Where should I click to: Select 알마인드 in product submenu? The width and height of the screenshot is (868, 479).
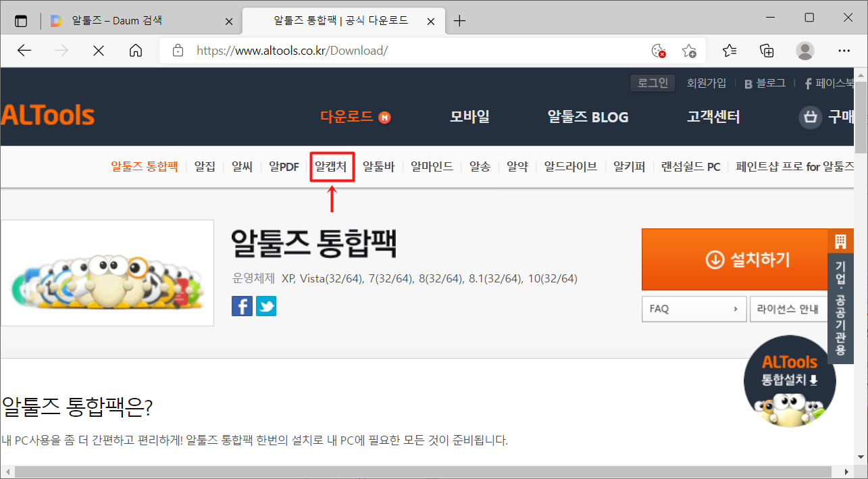pyautogui.click(x=432, y=166)
